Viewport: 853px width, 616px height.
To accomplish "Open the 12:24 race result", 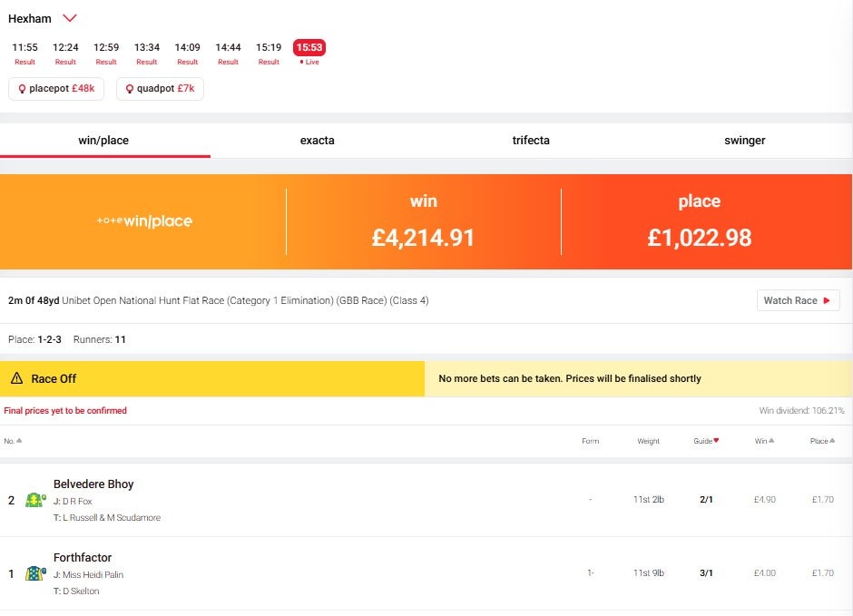I will coord(64,53).
